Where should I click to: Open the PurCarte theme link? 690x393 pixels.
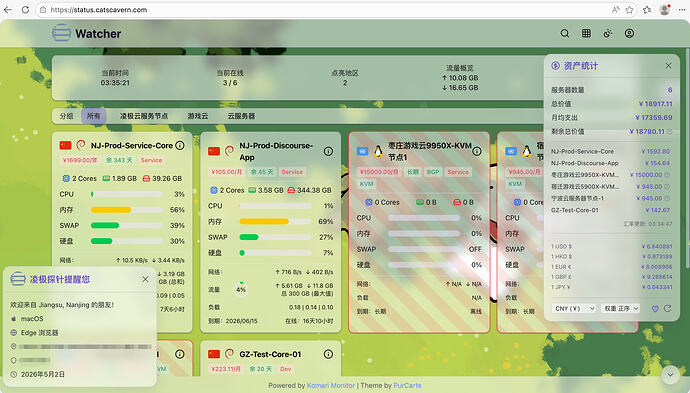pos(407,386)
